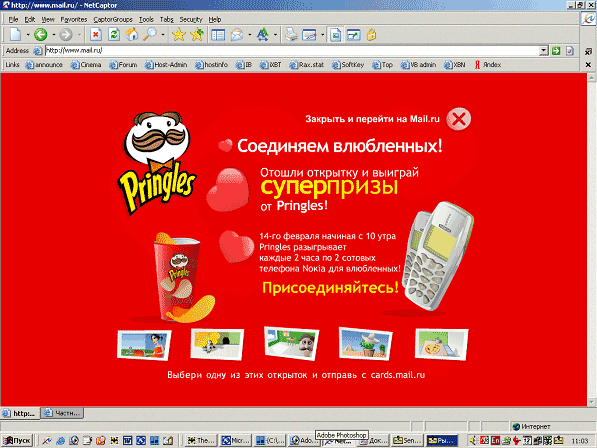597x448 pixels.
Task: Print the page with printer icon
Action: (x=291, y=35)
